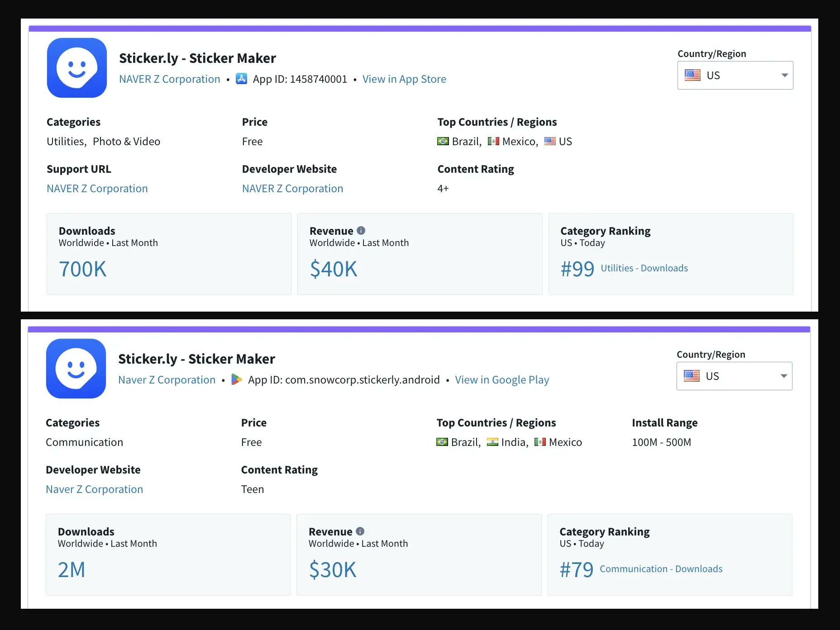Viewport: 840px width, 630px height.
Task: Click the dropdown arrow of the bottom US selector
Action: coord(784,376)
